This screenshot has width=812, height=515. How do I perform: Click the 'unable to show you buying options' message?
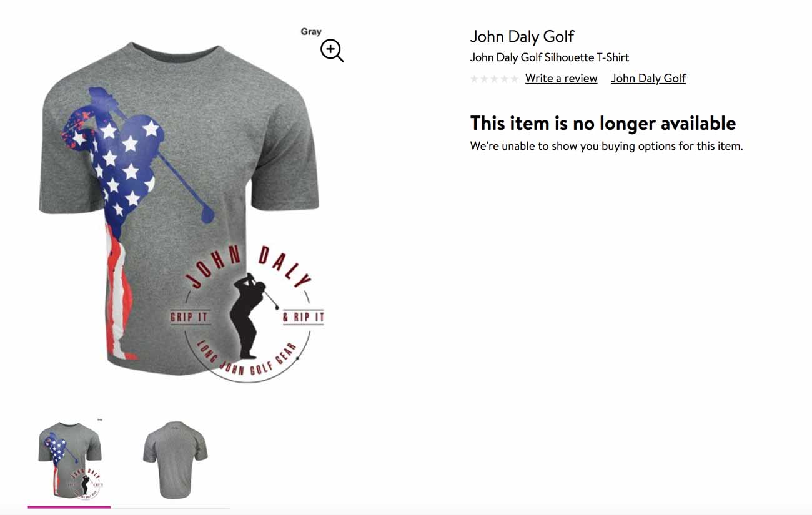(x=607, y=146)
